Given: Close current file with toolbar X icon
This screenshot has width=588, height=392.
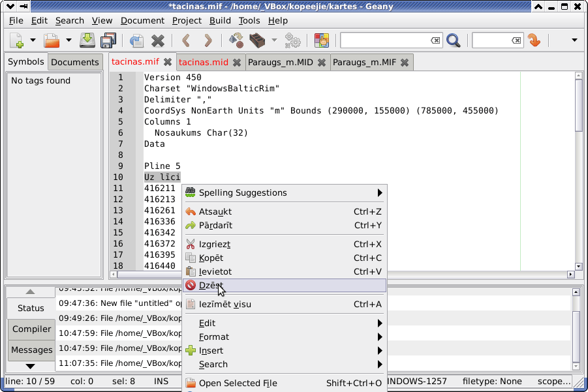Looking at the screenshot, I should pos(158,40).
